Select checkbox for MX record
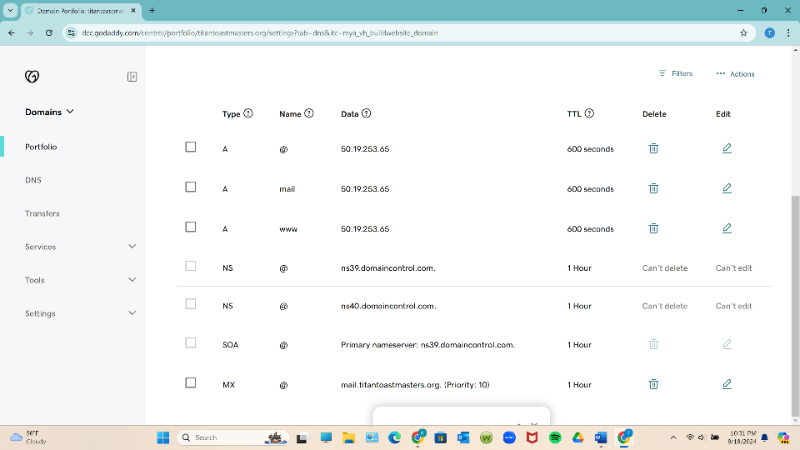800x450 pixels. (190, 383)
